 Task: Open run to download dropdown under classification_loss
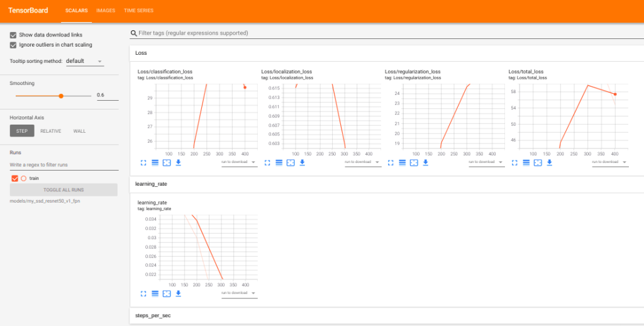[239, 162]
